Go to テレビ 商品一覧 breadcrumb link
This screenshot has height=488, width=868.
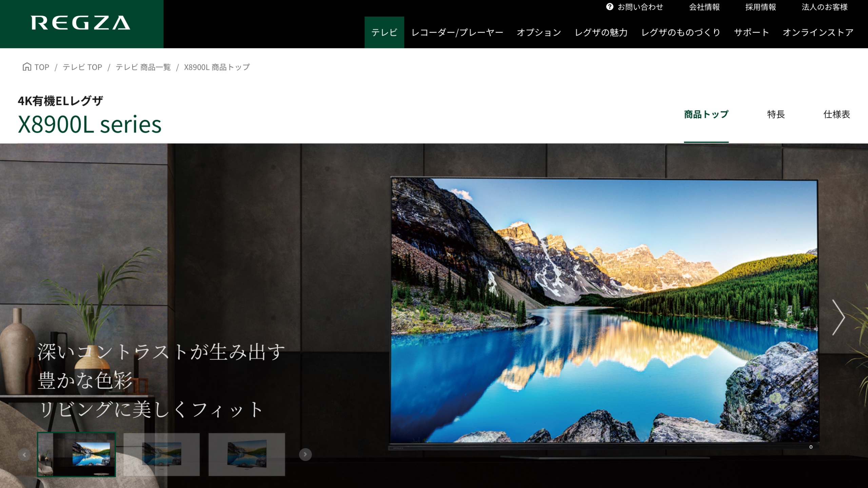(x=143, y=67)
